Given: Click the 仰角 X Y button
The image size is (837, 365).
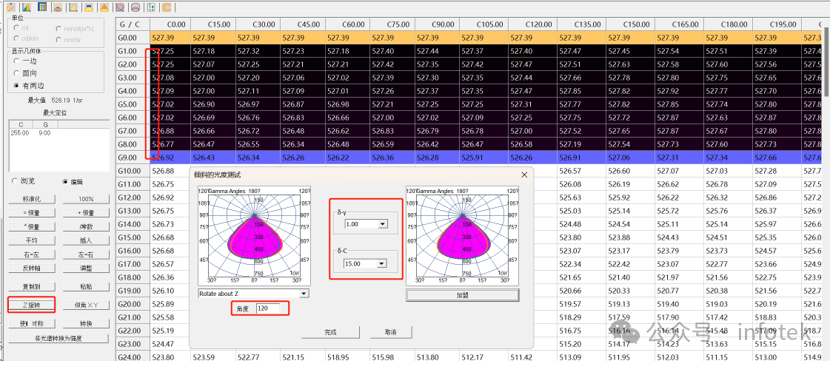Looking at the screenshot, I should point(85,305).
